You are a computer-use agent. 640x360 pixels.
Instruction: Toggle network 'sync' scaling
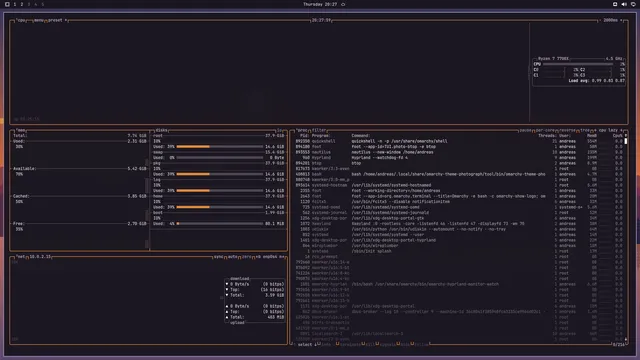pos(219,257)
